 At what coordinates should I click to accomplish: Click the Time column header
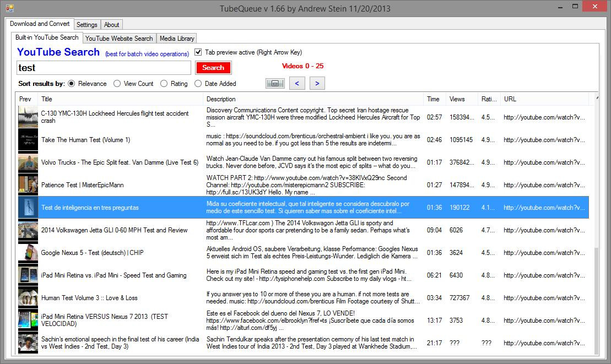435,99
